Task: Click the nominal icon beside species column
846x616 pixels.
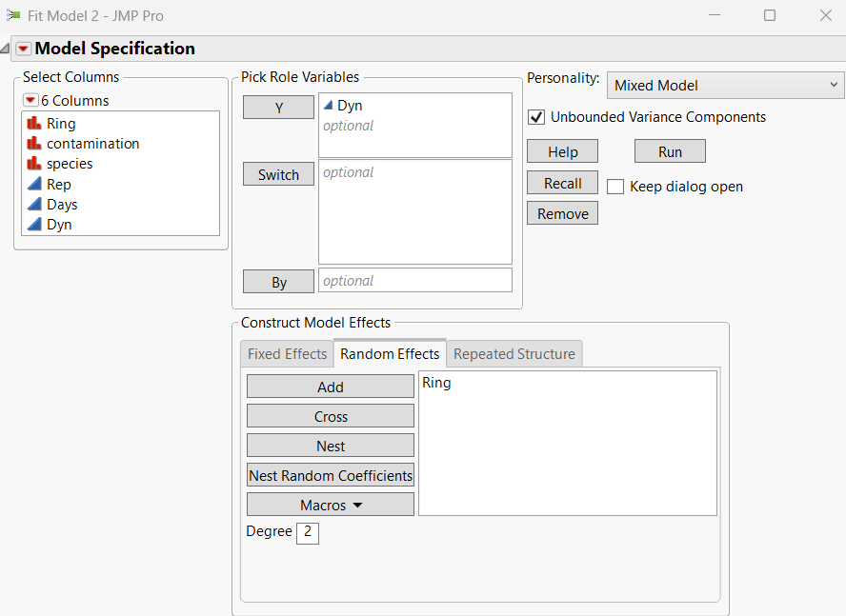Action: coord(34,164)
